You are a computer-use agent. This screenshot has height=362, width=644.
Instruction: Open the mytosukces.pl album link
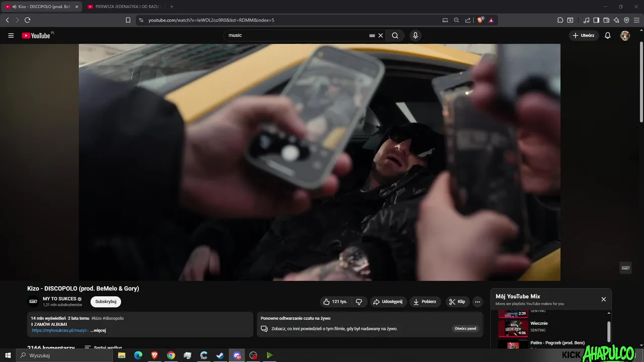tap(60, 330)
